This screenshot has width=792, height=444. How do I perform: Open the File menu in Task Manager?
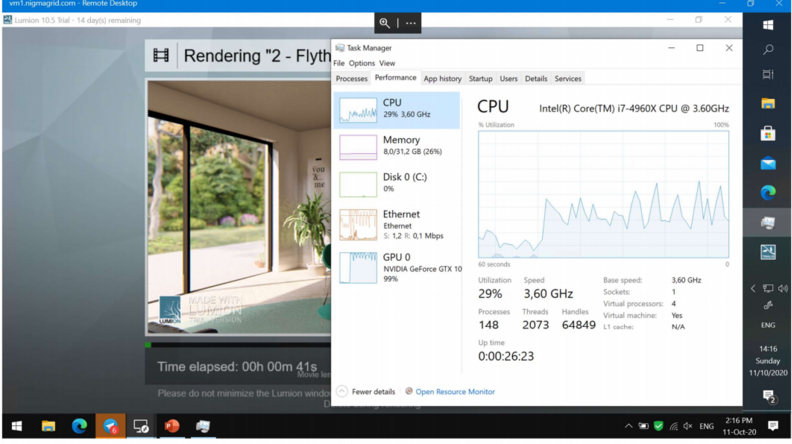tap(339, 63)
